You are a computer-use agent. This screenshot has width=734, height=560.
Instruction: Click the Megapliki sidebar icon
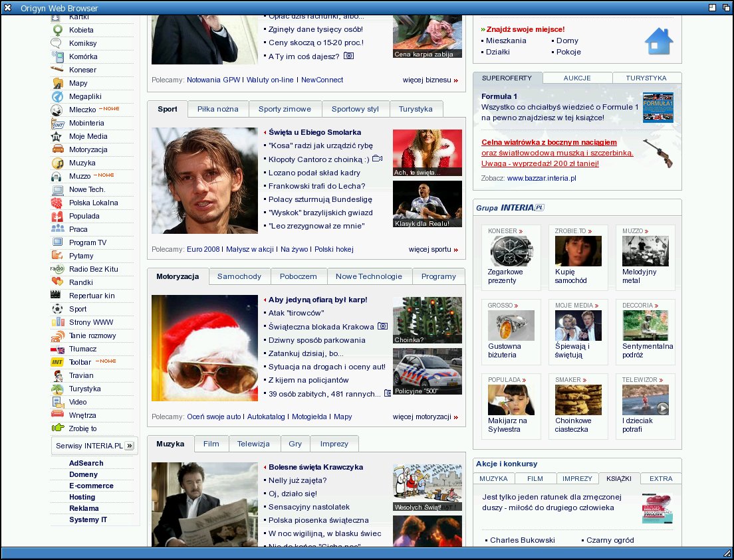57,96
